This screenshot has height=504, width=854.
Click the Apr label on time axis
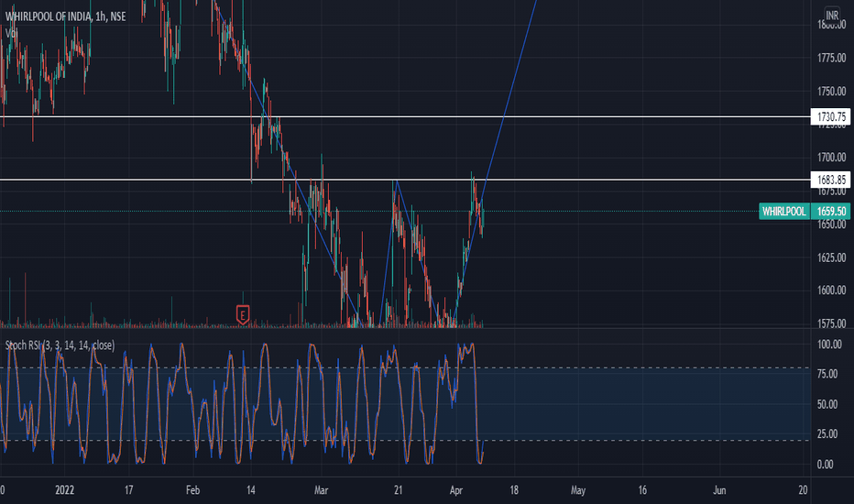(456, 490)
